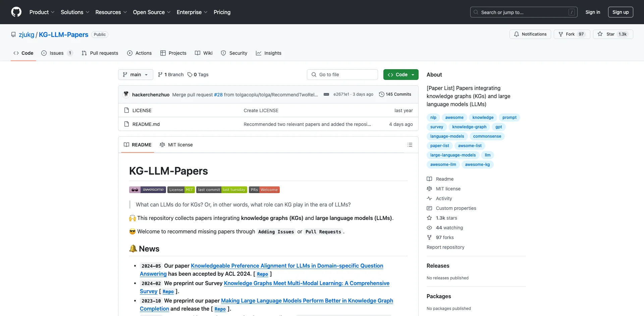644x316 pixels.
Task: Click the gpt topic tag
Action: (499, 127)
